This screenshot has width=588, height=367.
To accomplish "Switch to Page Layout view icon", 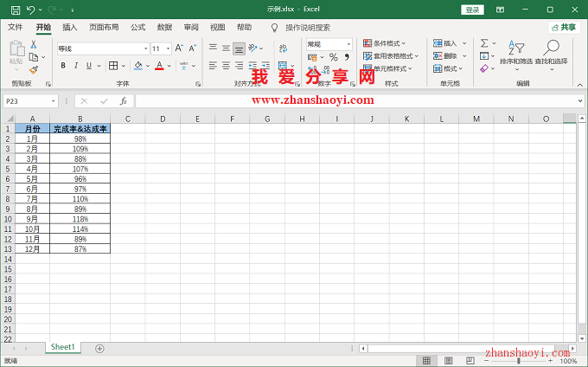I will click(448, 361).
